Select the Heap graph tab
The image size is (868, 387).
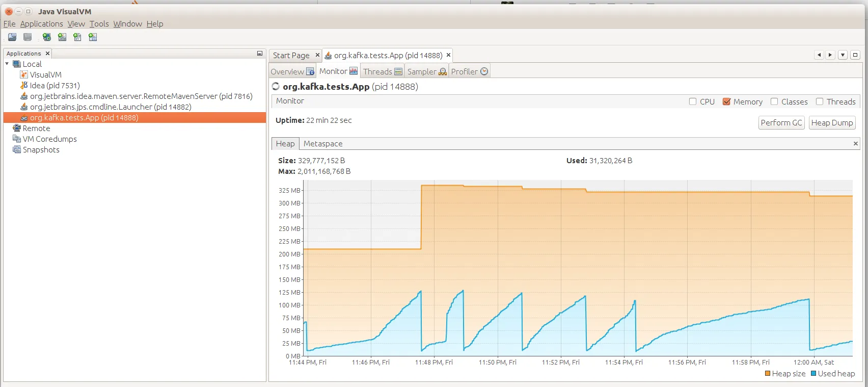pyautogui.click(x=285, y=144)
